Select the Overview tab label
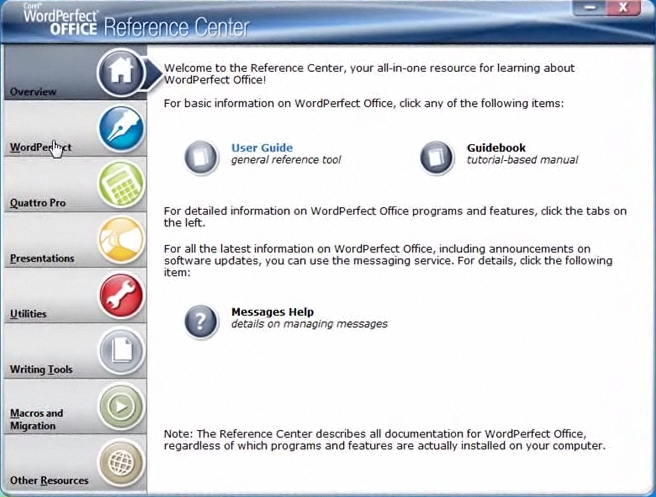656x497 pixels. click(x=33, y=92)
